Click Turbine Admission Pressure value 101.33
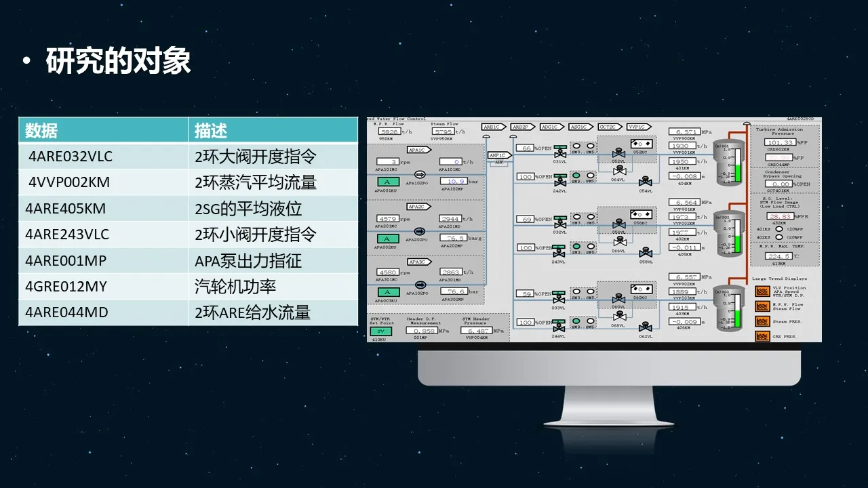The height and width of the screenshot is (488, 868). pyautogui.click(x=781, y=142)
